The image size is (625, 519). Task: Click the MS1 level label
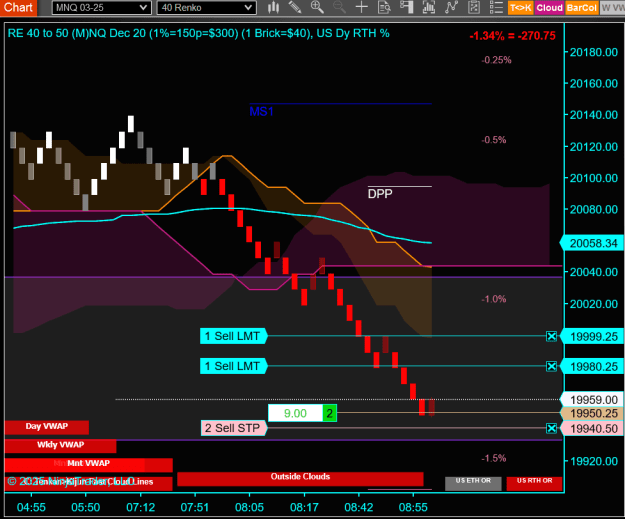[x=261, y=112]
